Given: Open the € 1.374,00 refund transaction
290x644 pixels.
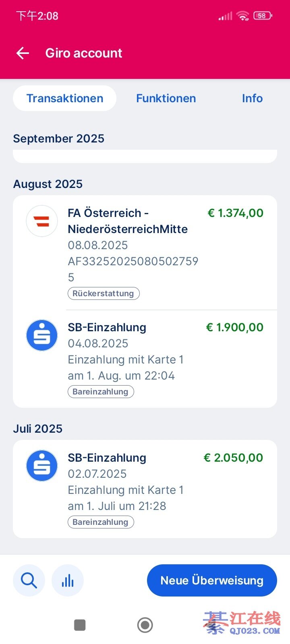Looking at the screenshot, I should [x=235, y=213].
